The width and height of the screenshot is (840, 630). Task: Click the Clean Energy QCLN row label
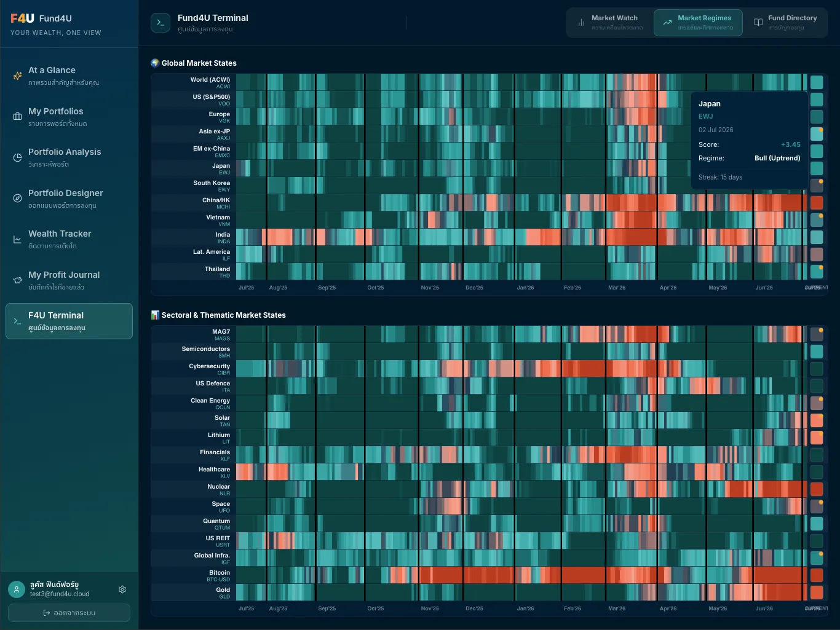(210, 403)
